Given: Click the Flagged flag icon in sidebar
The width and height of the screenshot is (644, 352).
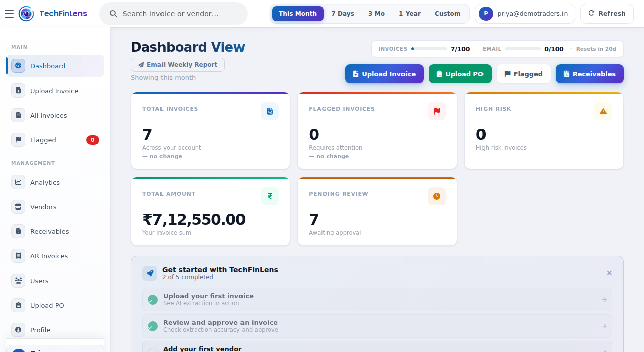Looking at the screenshot, I should point(18,140).
